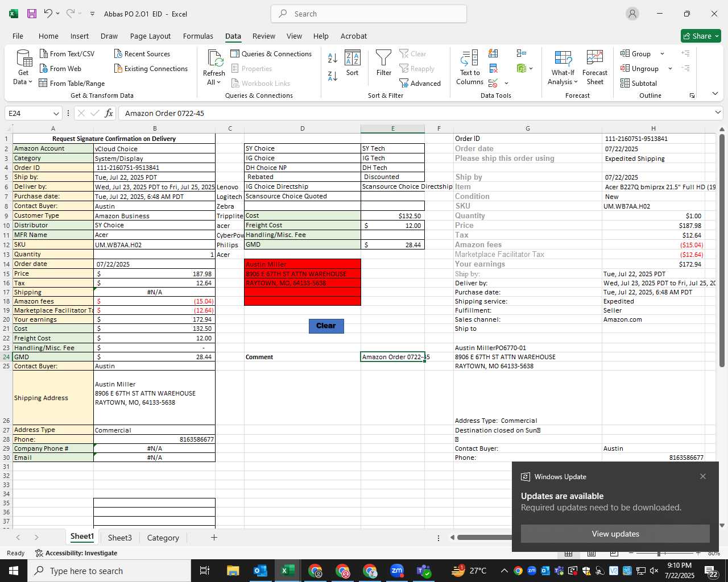The height and width of the screenshot is (582, 728).
Task: Click the Group outline button
Action: (636, 53)
